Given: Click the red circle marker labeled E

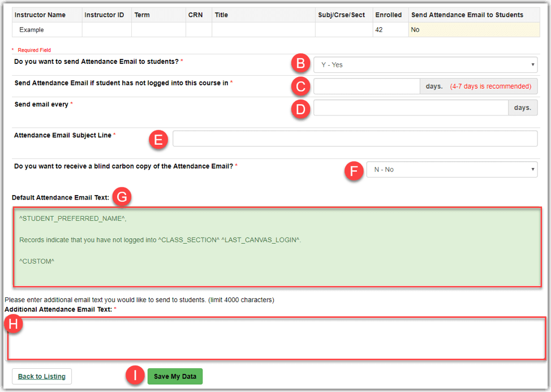Looking at the screenshot, I should pyautogui.click(x=158, y=139).
